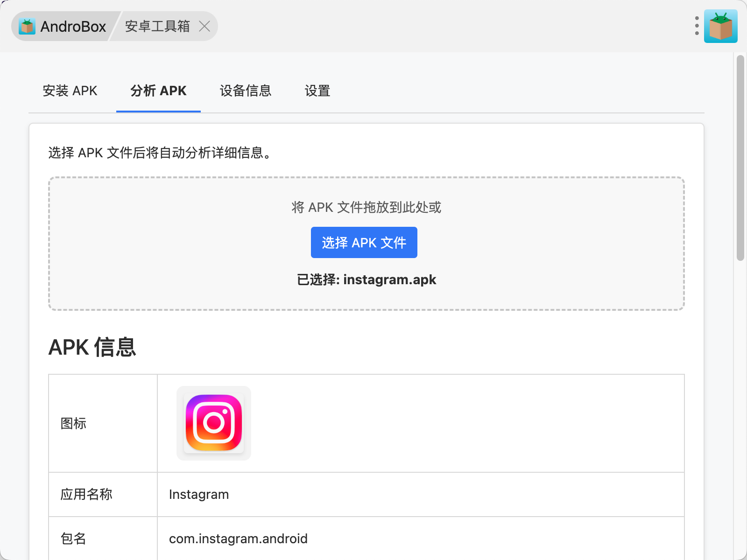Click the vertical scrollbar thumb

[740, 158]
